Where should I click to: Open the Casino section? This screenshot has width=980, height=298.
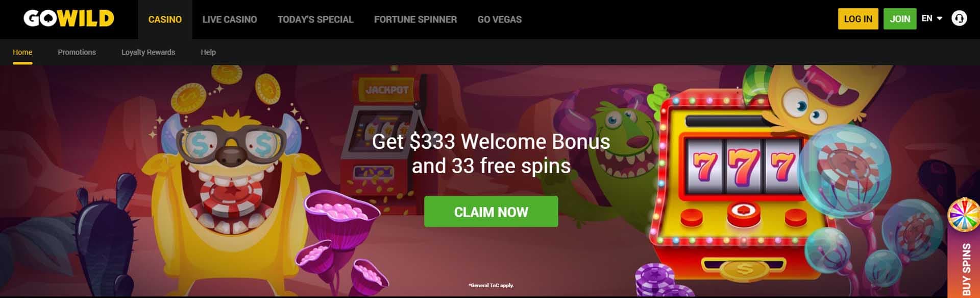pyautogui.click(x=165, y=19)
